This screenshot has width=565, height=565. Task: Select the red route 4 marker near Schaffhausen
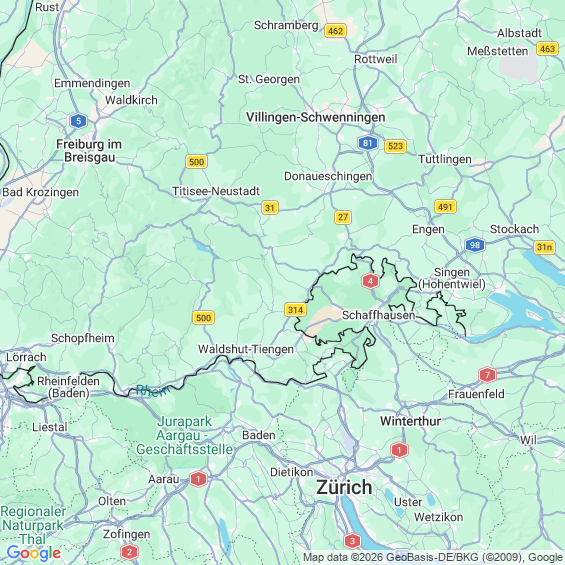click(370, 281)
